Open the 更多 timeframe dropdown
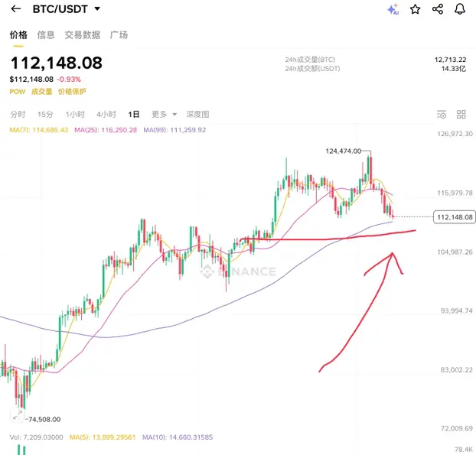The height and width of the screenshot is (455, 476). click(165, 115)
